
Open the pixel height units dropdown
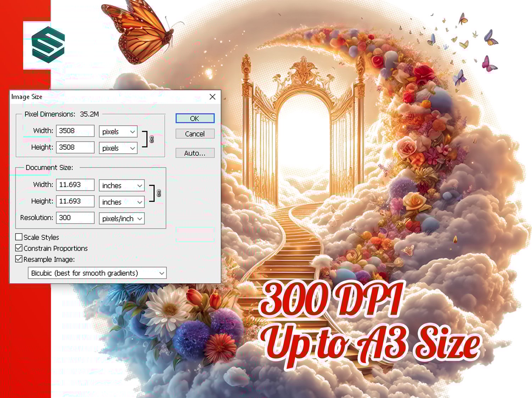tap(118, 148)
